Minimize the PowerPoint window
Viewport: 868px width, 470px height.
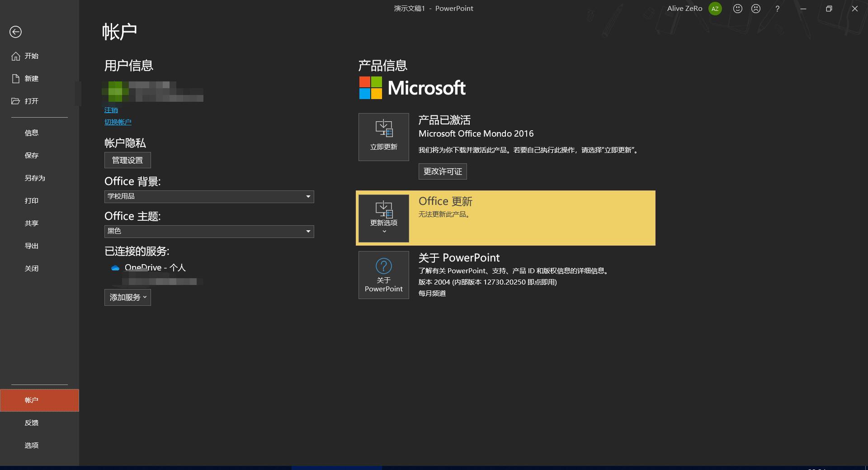[x=803, y=9]
